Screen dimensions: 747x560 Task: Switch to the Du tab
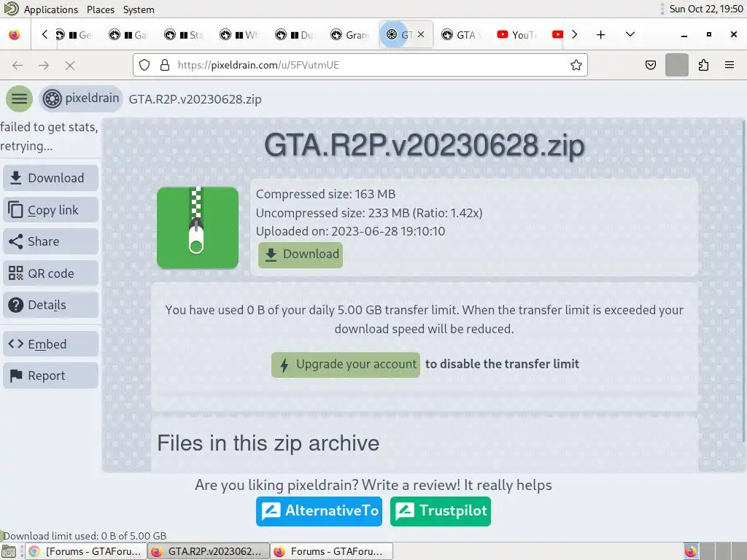(x=295, y=35)
